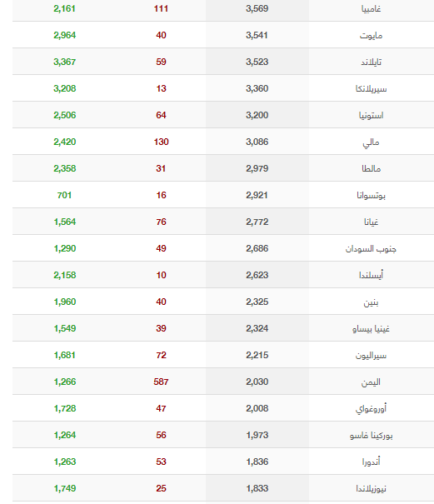The height and width of the screenshot is (504, 434).
Task: Select the deaths value 587
Action: [161, 382]
